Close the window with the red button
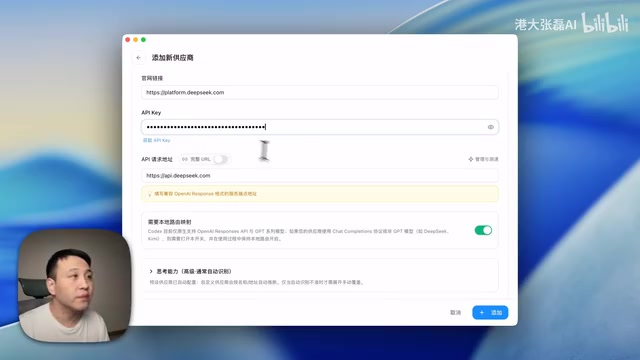Image resolution: width=640 pixels, height=360 pixels. pos(128,40)
